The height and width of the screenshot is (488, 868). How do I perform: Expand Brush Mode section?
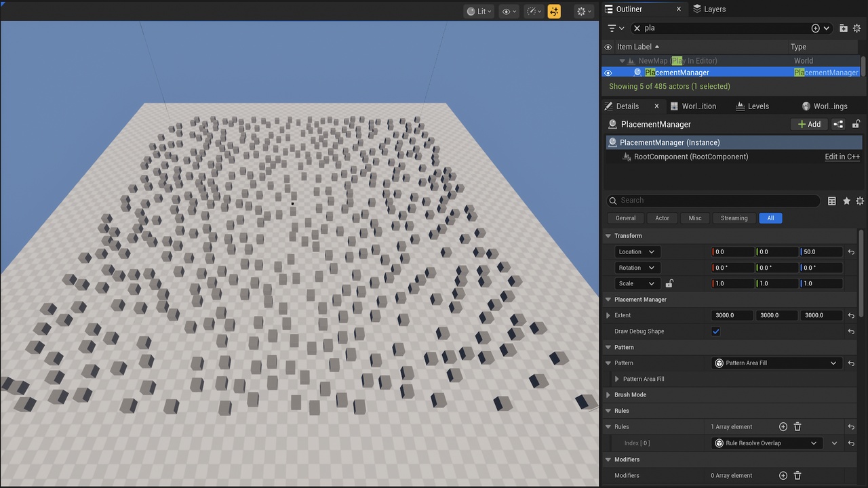click(x=608, y=394)
